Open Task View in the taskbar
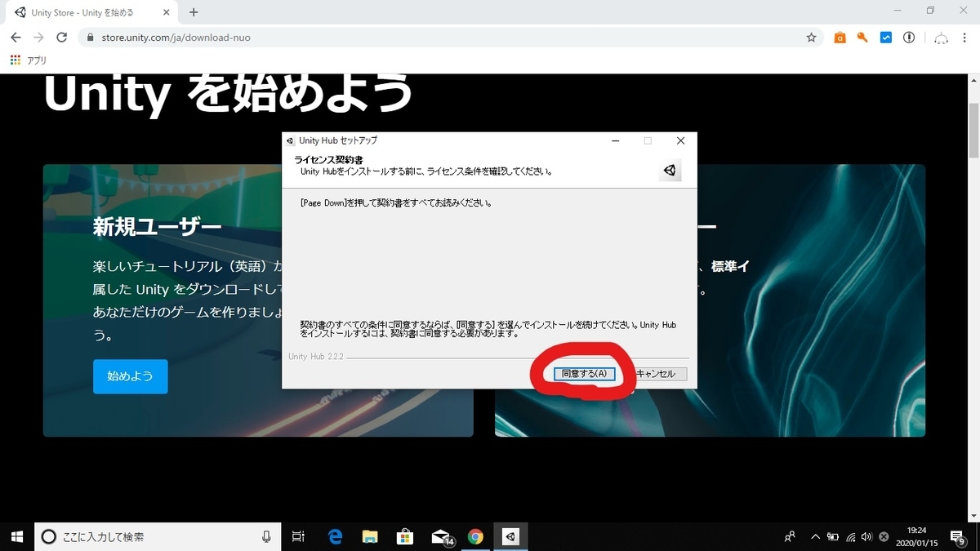 (298, 536)
